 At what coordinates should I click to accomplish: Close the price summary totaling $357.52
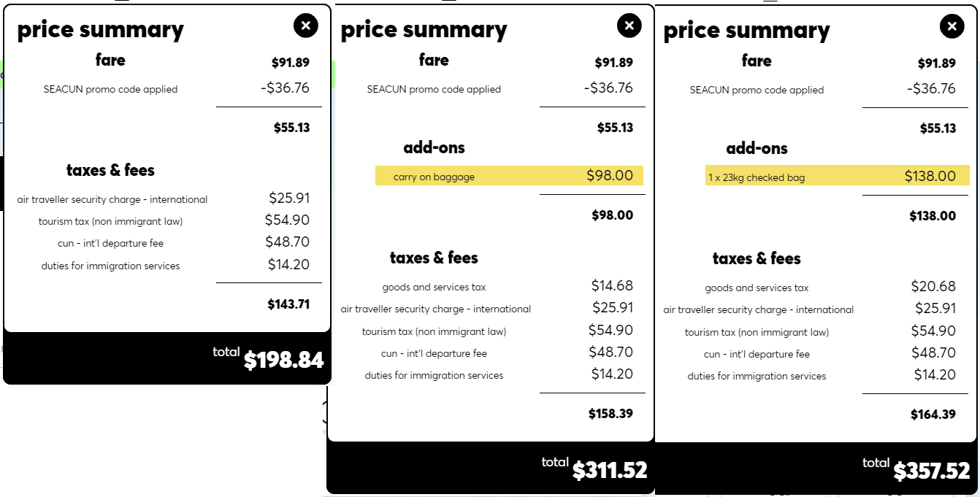click(952, 27)
